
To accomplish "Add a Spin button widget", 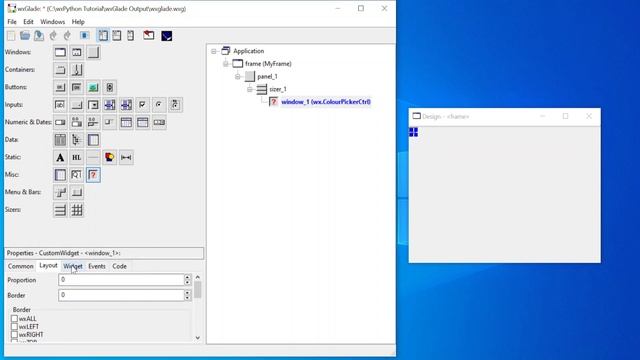I will point(109,87).
